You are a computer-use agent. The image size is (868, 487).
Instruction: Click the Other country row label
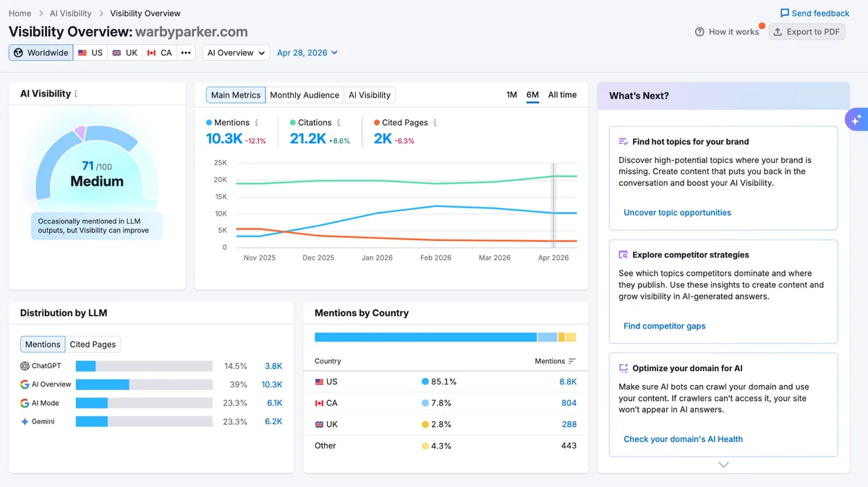tap(325, 446)
